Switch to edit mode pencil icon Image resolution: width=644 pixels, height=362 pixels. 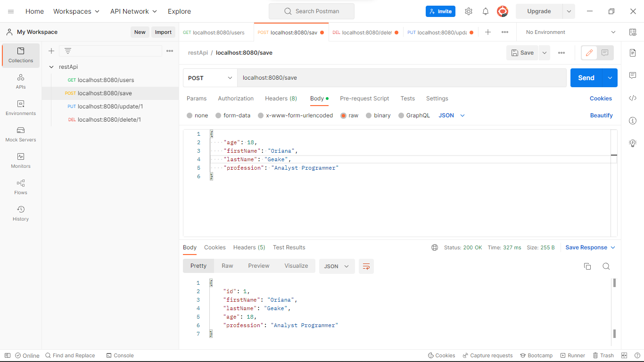589,53
